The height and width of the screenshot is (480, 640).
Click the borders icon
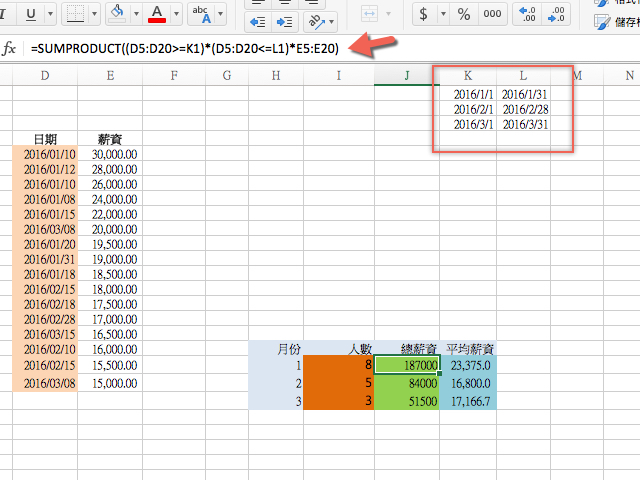pos(74,14)
